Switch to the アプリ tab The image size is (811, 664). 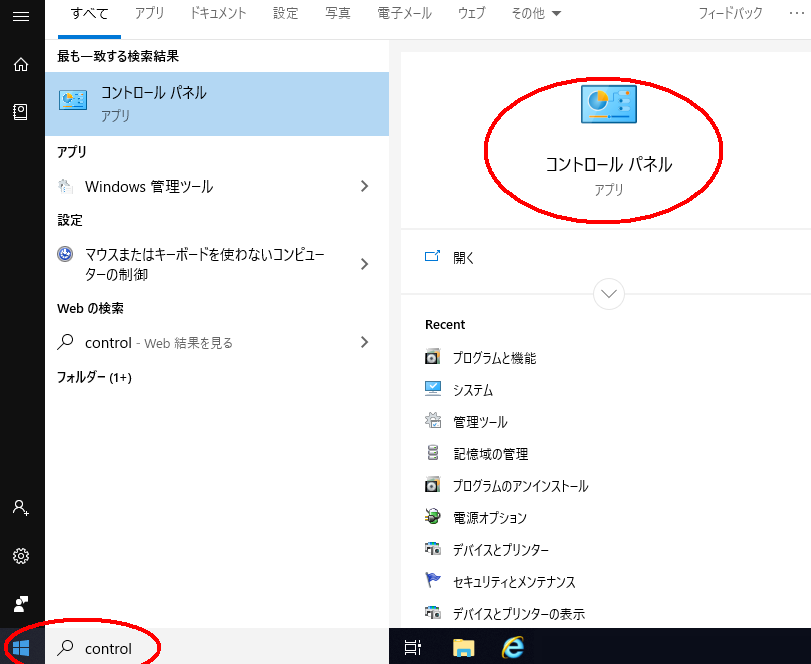[x=150, y=14]
